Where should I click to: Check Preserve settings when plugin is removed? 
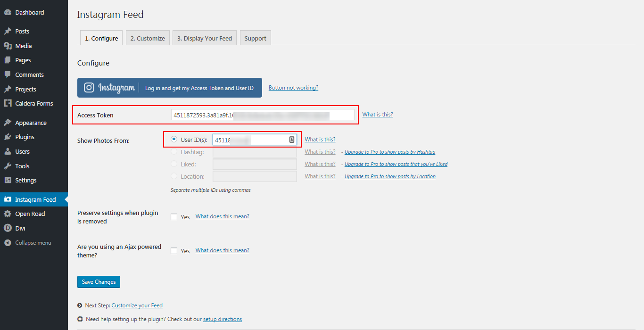coord(174,217)
